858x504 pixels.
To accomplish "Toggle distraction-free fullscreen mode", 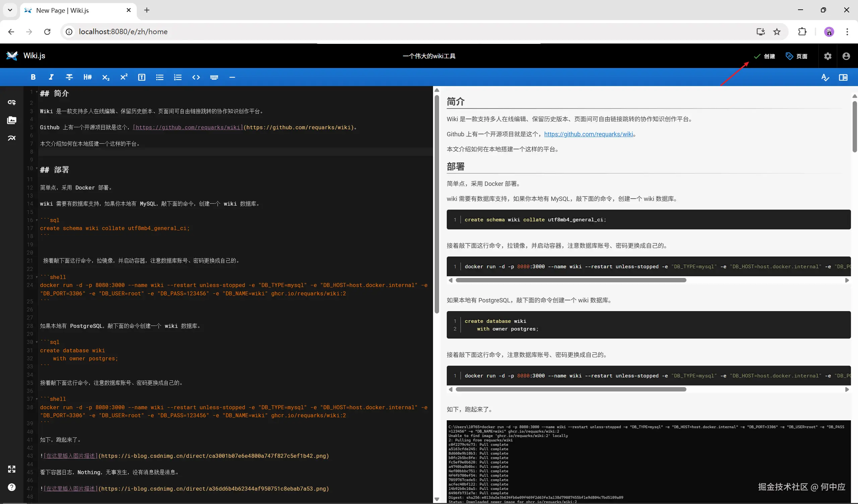I will (x=12, y=469).
